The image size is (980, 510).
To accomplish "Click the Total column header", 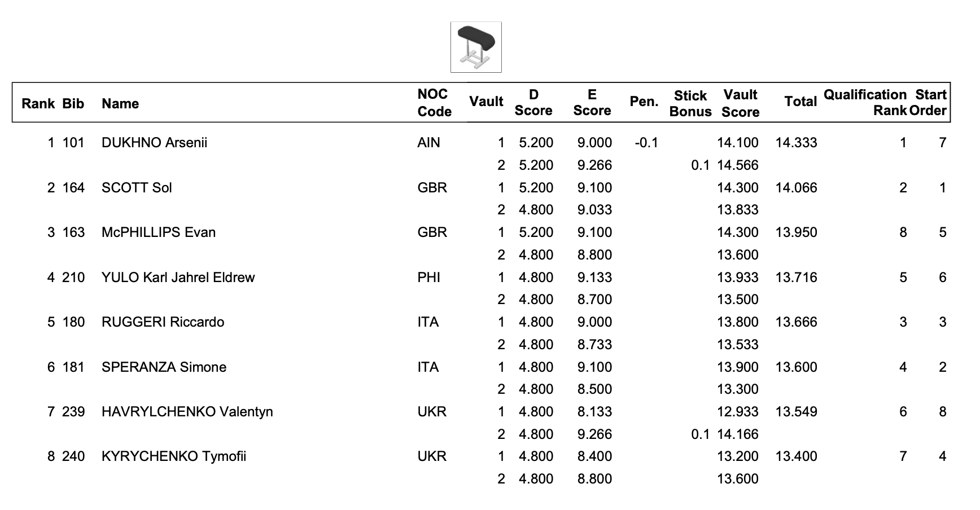I will 800,102.
